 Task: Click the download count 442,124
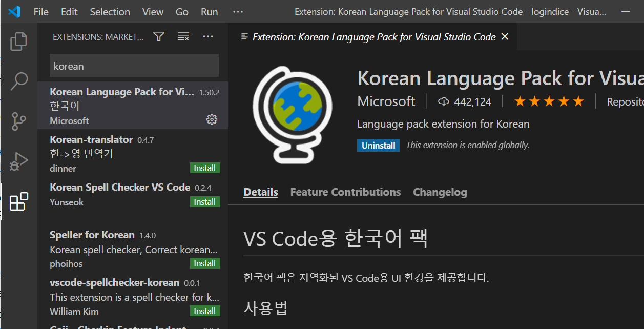coord(465,101)
